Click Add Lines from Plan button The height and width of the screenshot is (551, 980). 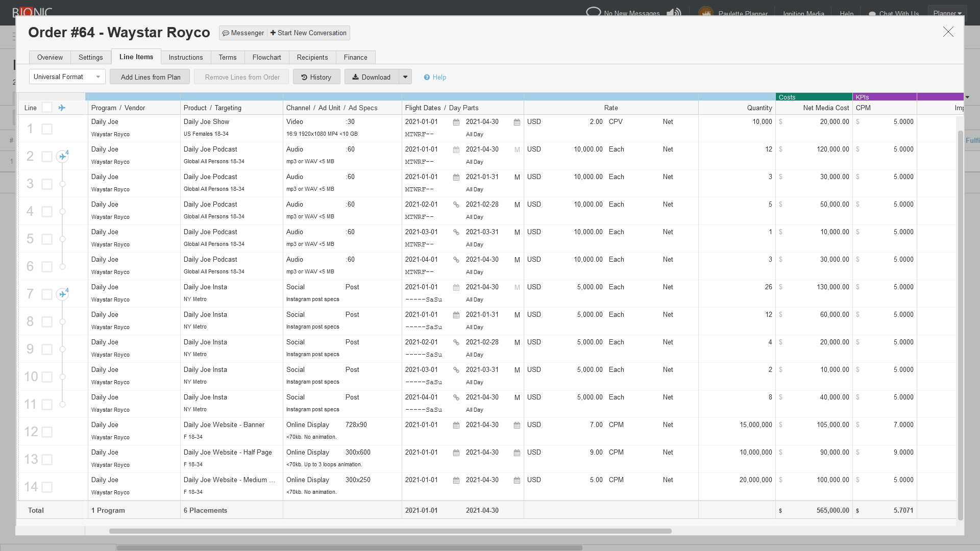(x=150, y=77)
